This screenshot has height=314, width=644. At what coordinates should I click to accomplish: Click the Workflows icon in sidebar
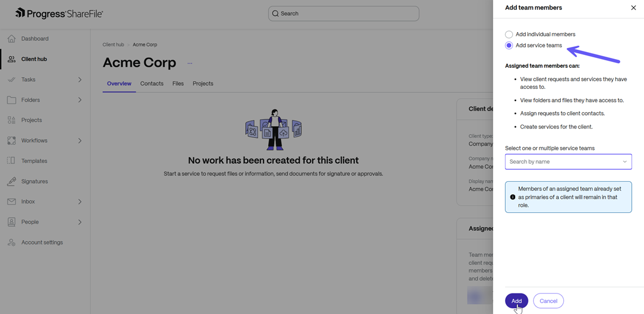tap(11, 140)
